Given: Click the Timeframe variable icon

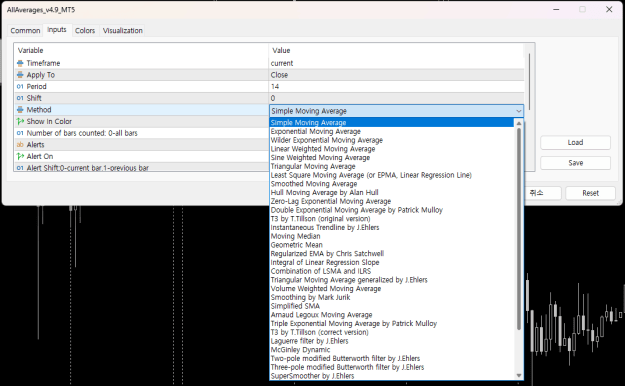Looking at the screenshot, I should pos(20,63).
